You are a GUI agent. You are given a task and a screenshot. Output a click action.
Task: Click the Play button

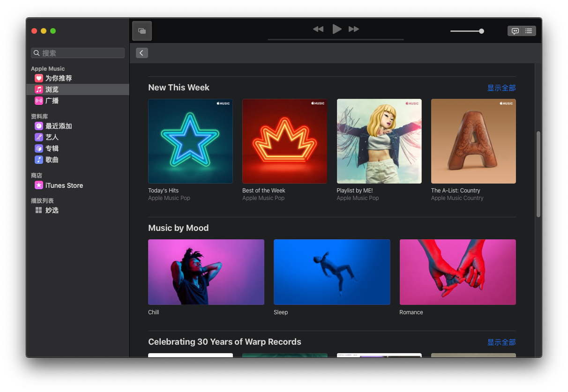click(x=336, y=29)
